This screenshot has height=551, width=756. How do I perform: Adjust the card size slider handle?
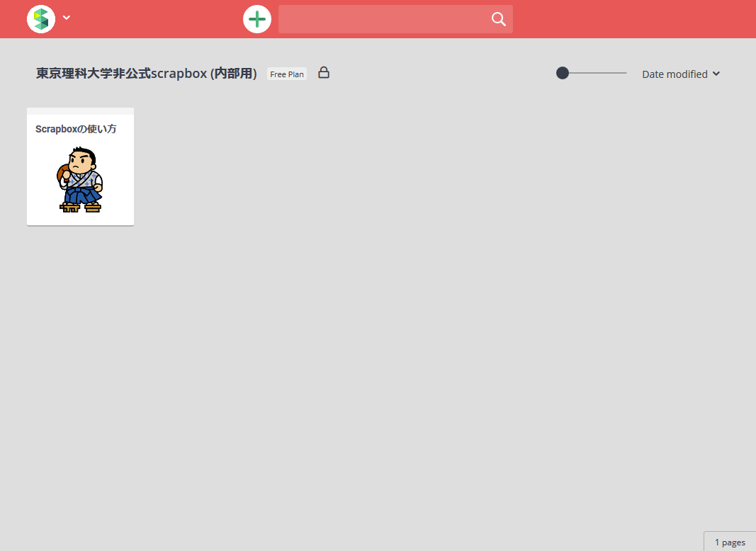coord(562,73)
